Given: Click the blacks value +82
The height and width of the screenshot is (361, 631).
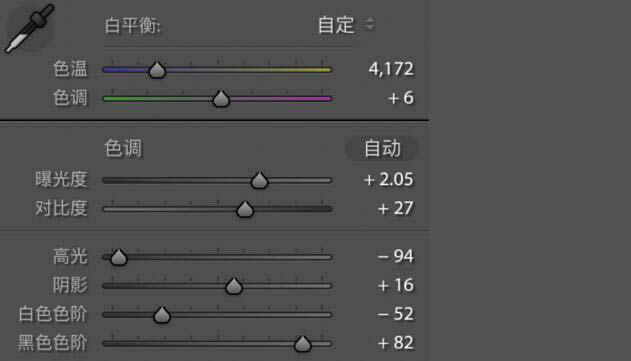Looking at the screenshot, I should pyautogui.click(x=396, y=343).
